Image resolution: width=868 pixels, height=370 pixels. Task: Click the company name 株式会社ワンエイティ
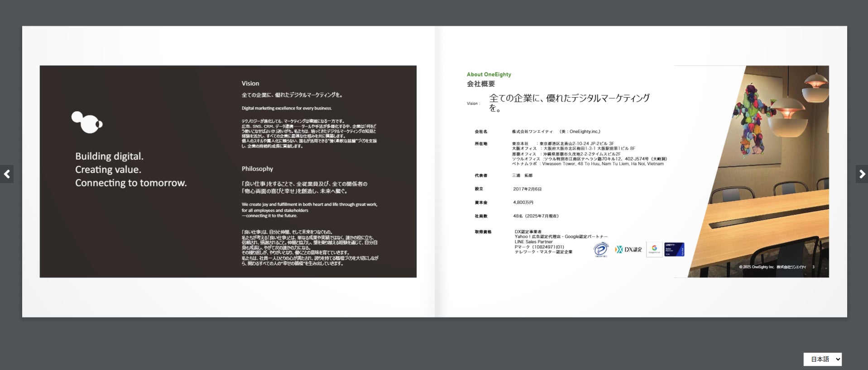coord(532,132)
